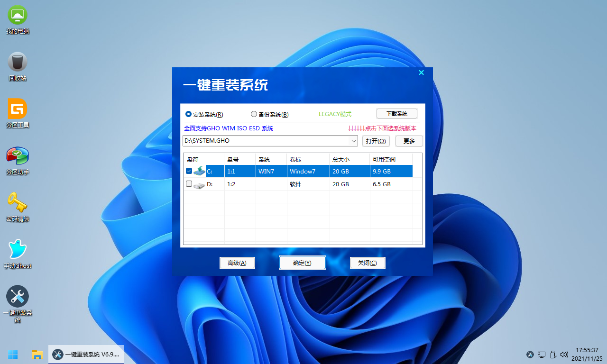Click the 更多 button
Viewport: 607px width, 364px height.
pyautogui.click(x=409, y=141)
